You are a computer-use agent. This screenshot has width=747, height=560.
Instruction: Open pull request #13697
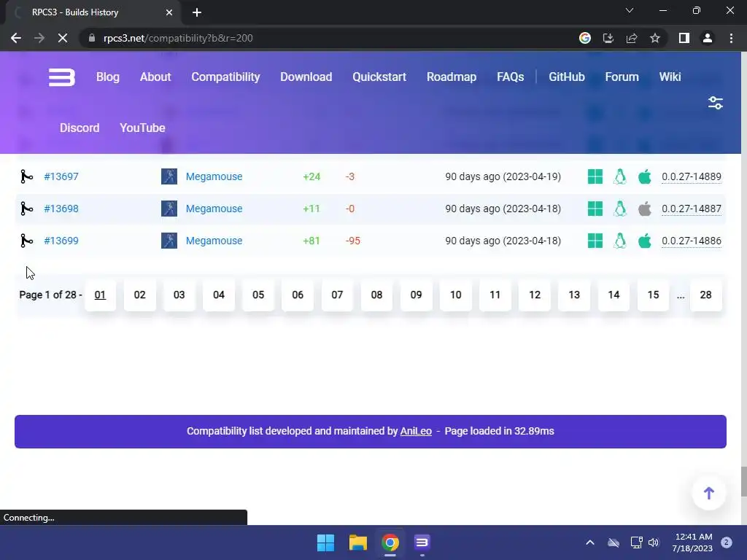tap(61, 176)
